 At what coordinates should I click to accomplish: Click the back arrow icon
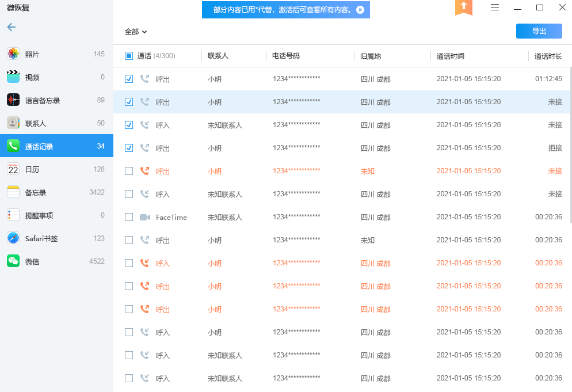[x=11, y=27]
